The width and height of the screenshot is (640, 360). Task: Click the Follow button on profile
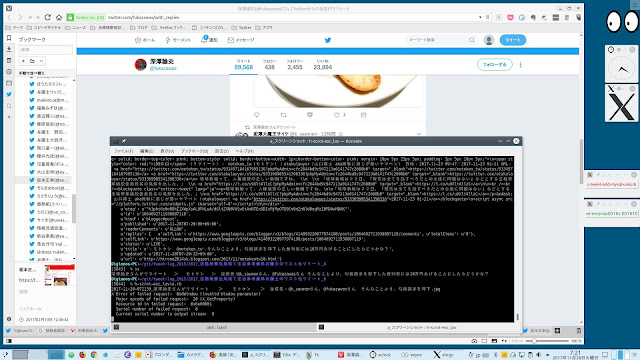point(494,64)
